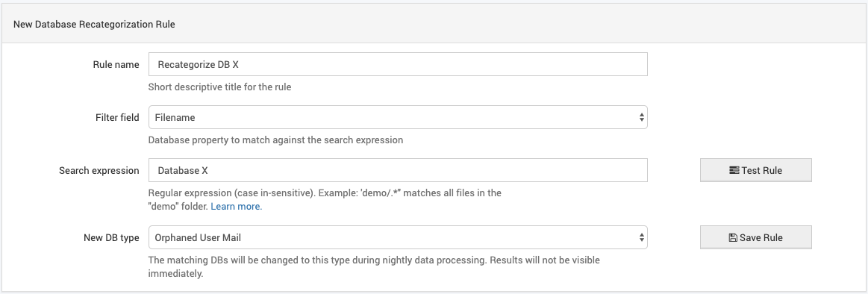
Task: Click the Save Rule button
Action: pos(755,237)
